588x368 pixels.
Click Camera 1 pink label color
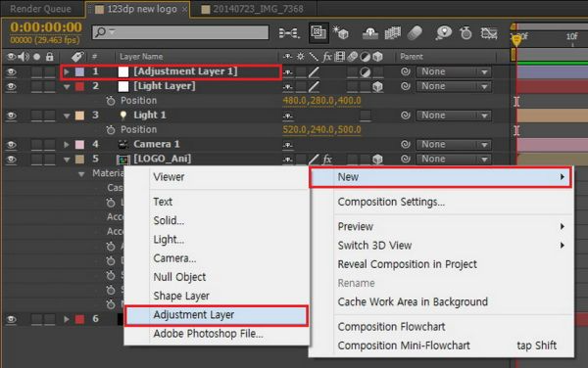coord(80,145)
